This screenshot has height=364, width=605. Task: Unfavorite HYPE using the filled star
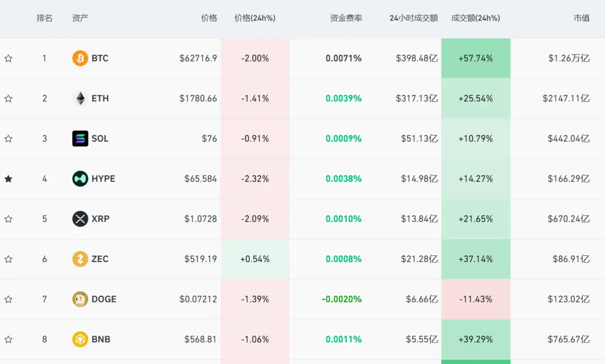point(8,179)
